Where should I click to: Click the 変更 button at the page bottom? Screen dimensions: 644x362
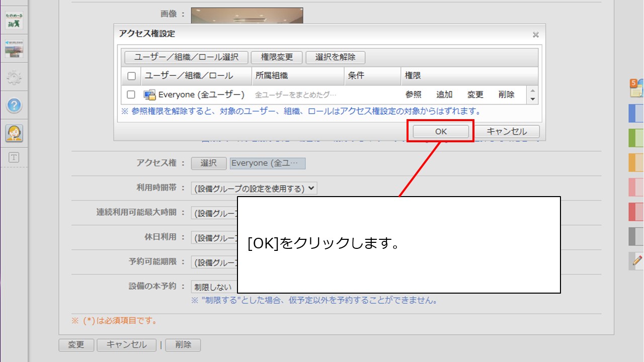coord(76,345)
